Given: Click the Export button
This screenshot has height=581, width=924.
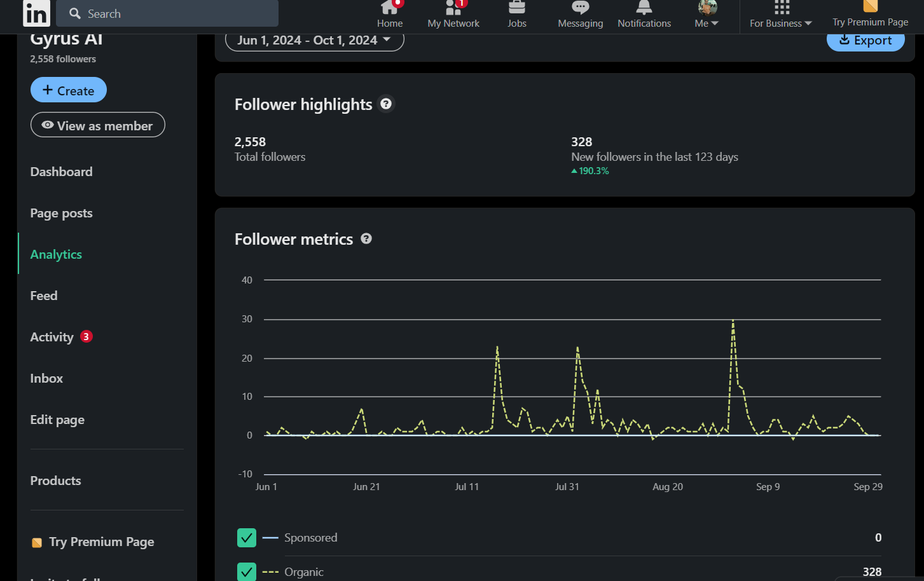Looking at the screenshot, I should point(865,41).
